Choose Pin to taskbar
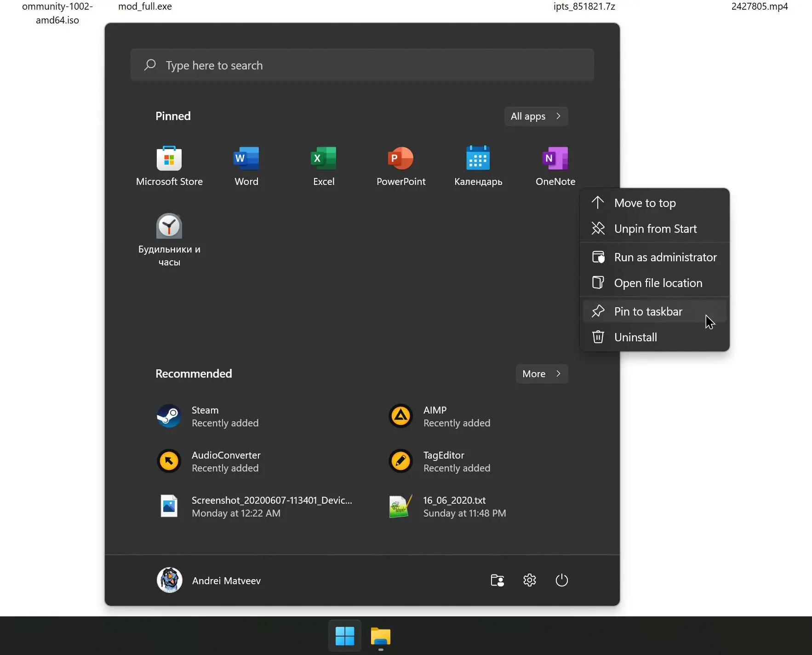The width and height of the screenshot is (812, 655). (655, 311)
